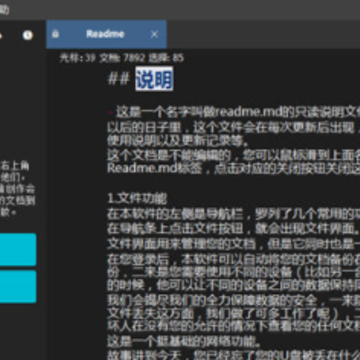360x360 pixels.
Task: Click the line '这是一个挺基础的网络功能。'
Action: point(184,342)
